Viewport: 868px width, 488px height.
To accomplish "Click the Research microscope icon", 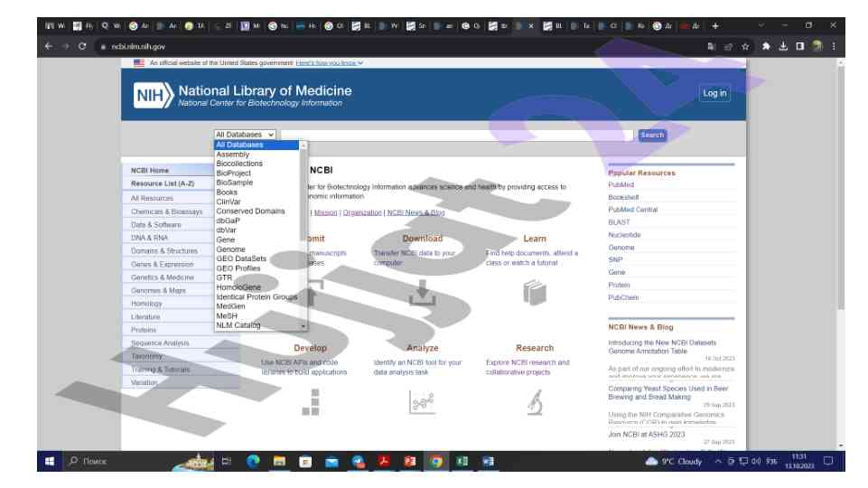I will [x=535, y=402].
